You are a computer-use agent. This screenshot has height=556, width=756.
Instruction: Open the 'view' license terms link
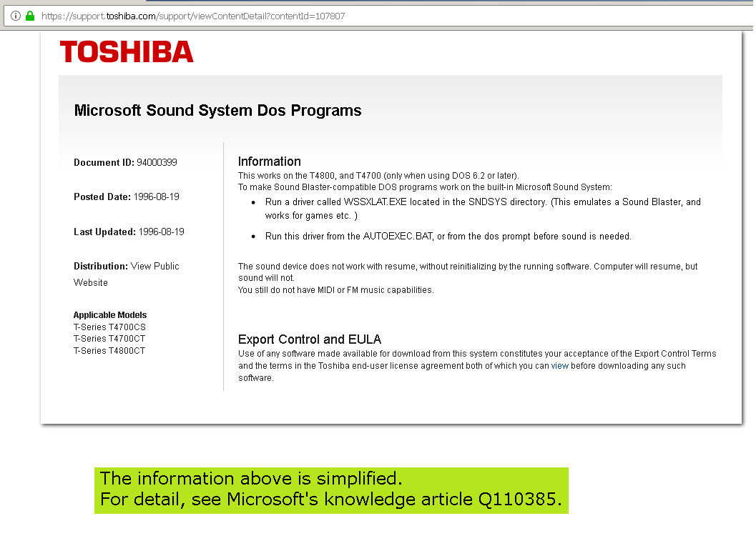point(559,366)
